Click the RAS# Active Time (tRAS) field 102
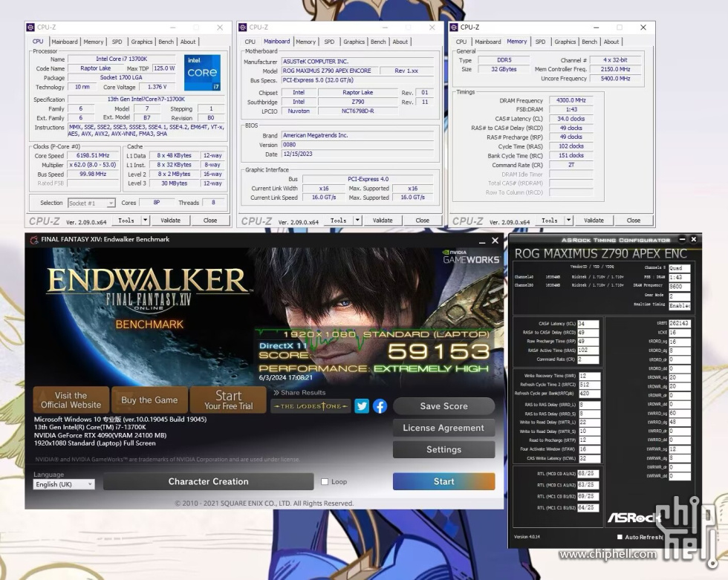 (588, 351)
